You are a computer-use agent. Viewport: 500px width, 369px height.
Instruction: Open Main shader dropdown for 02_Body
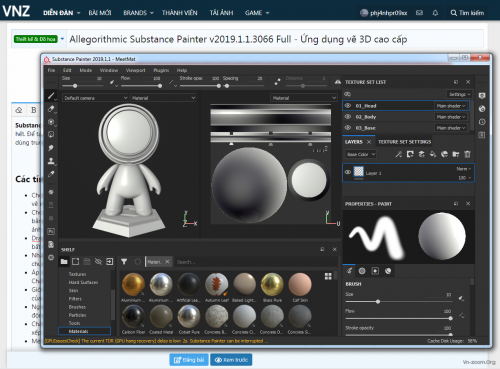(451, 117)
